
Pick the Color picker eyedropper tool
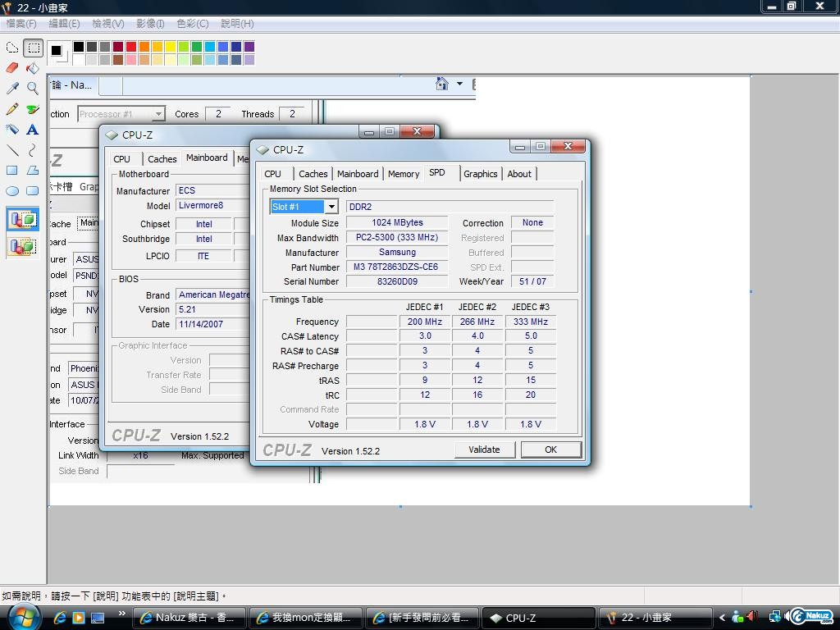pyautogui.click(x=11, y=89)
